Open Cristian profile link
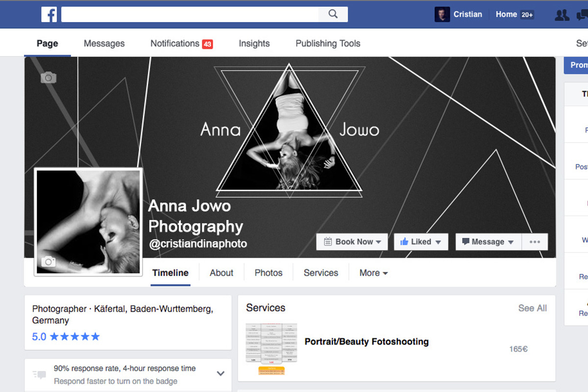The height and width of the screenshot is (392, 588). 467,14
